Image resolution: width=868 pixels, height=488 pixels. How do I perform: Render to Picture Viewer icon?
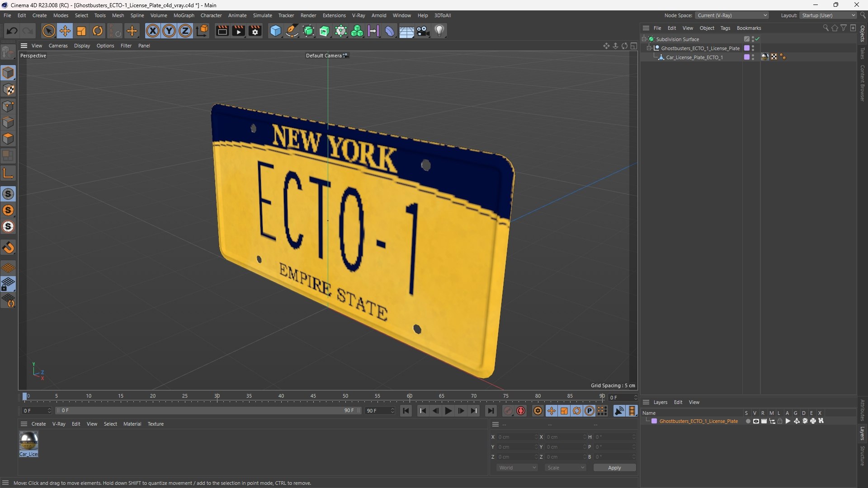coord(238,31)
